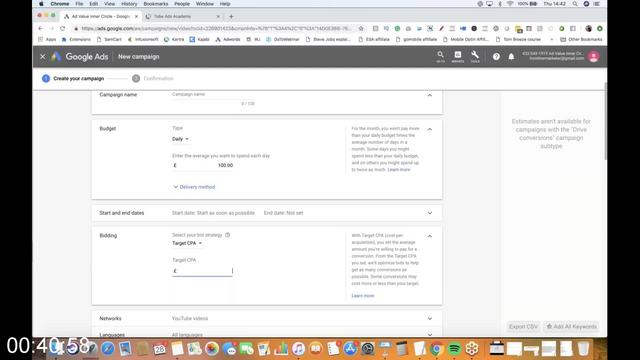Close the New campaign editor with X
The width and height of the screenshot is (640, 360).
[42, 57]
